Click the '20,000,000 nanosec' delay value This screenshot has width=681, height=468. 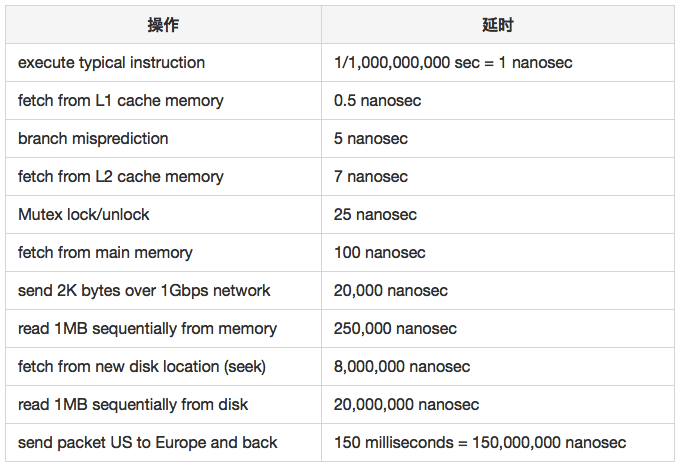pos(406,405)
